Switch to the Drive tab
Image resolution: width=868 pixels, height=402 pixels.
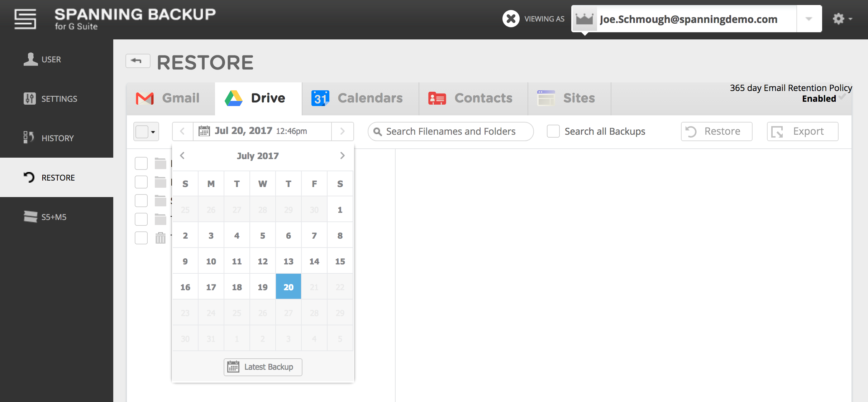pos(258,99)
